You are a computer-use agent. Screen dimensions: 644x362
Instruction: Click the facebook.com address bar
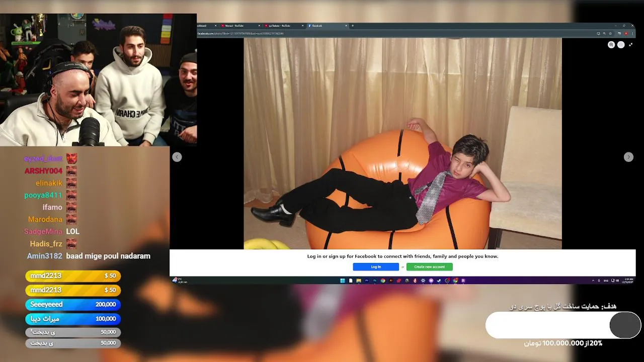(x=392, y=33)
